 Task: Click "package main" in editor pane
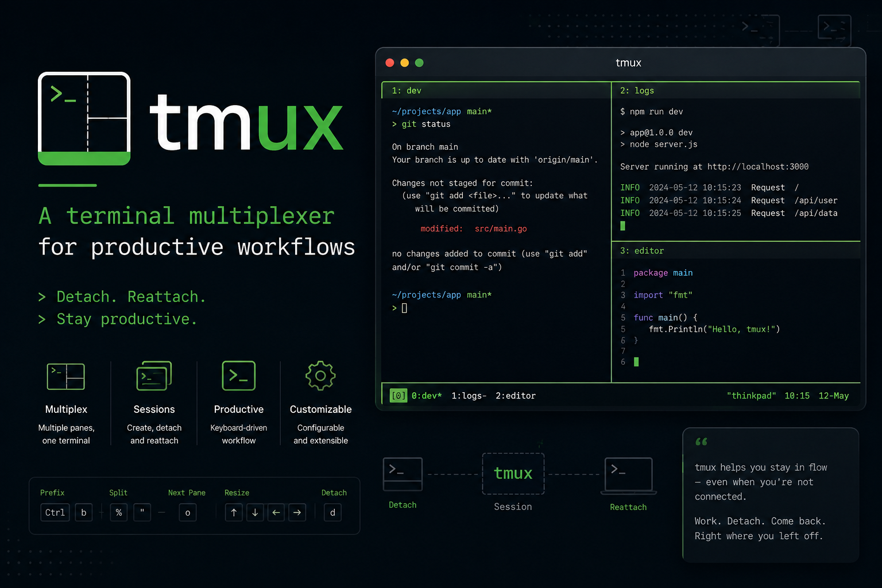point(663,273)
